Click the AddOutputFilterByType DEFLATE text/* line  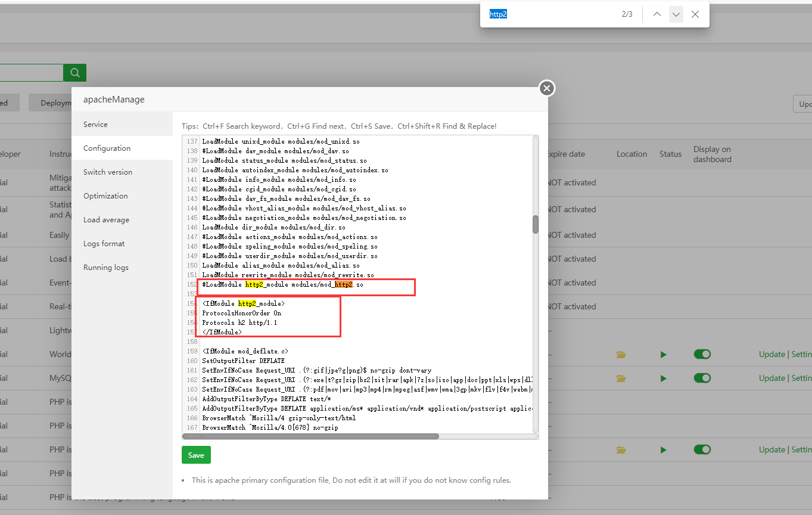266,399
